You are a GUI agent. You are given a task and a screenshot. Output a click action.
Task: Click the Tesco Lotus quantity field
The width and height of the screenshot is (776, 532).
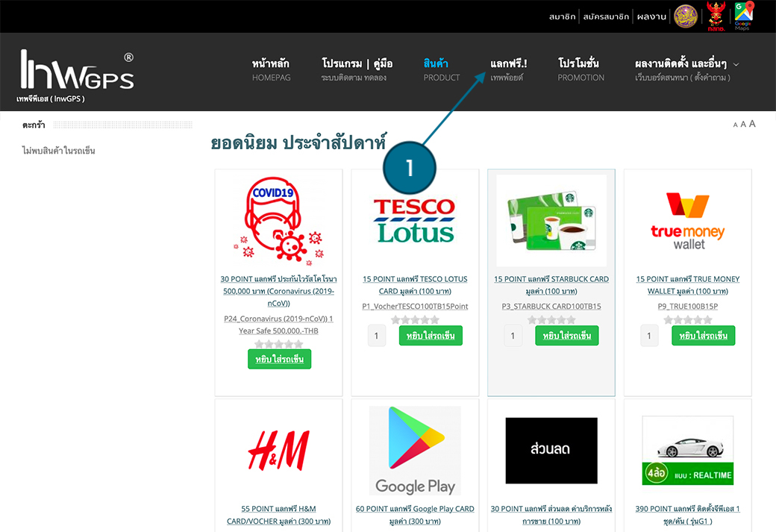[377, 336]
